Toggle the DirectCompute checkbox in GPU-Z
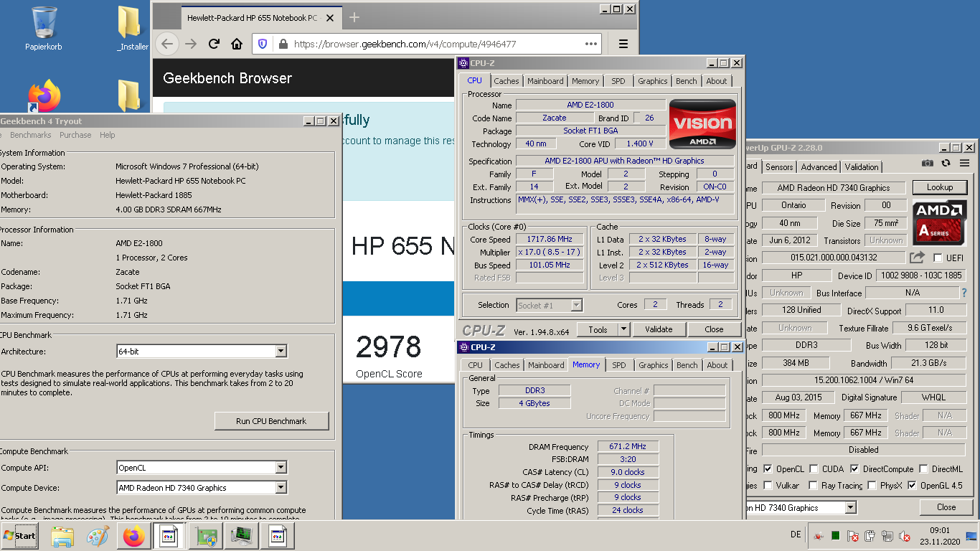980x551 pixels. tap(855, 469)
